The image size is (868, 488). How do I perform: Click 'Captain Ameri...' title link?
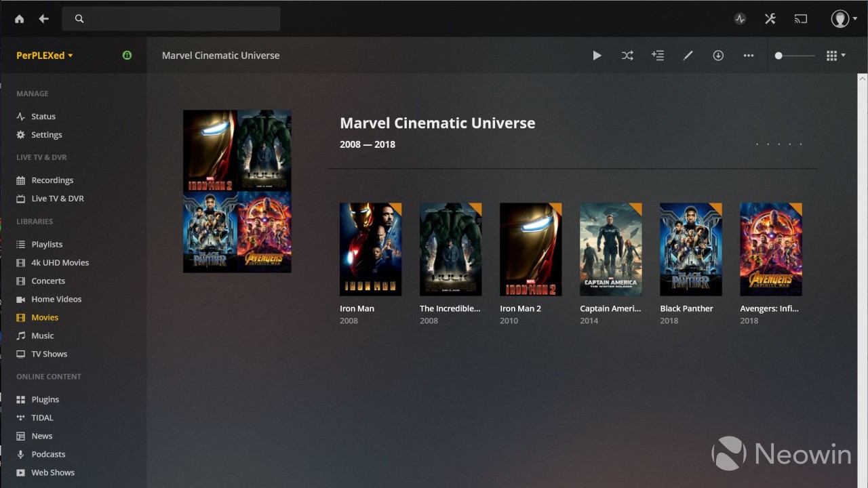pyautogui.click(x=610, y=308)
